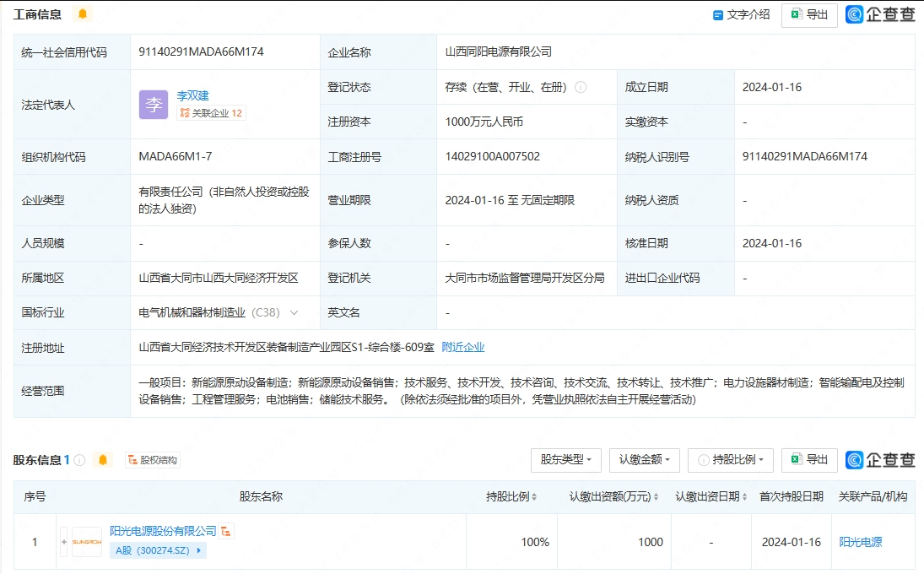Select 首次持股日期 cell 2024-01-16 in shareholder row
This screenshot has width=924, height=574.
791,542
